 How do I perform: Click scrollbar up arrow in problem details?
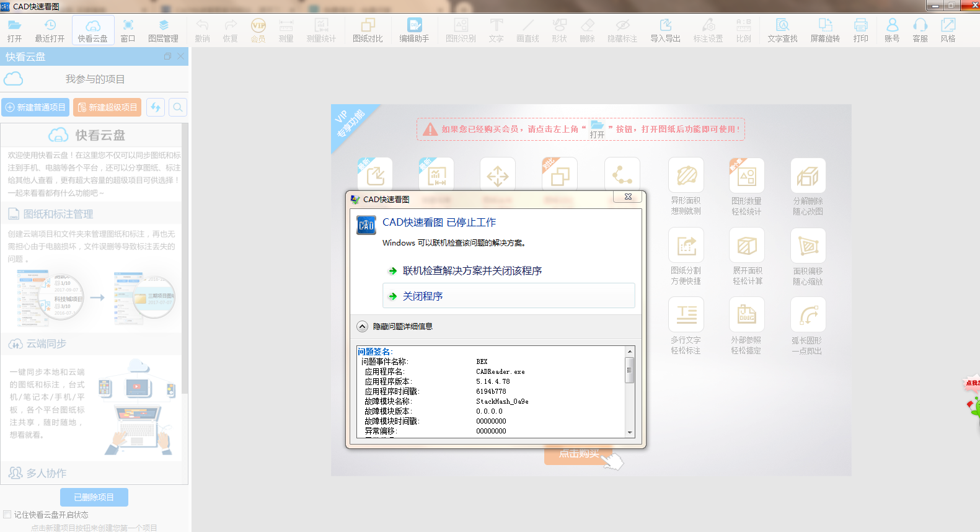coord(630,352)
